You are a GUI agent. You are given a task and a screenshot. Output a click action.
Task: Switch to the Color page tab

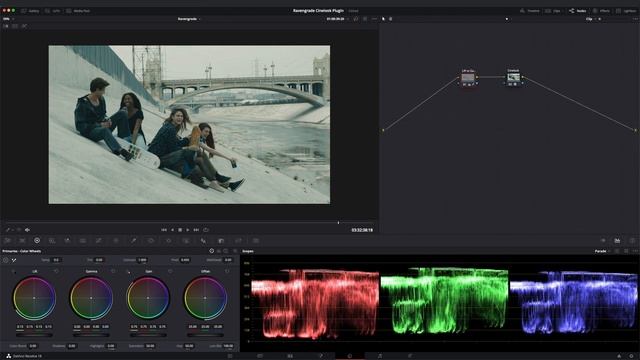pos(350,356)
